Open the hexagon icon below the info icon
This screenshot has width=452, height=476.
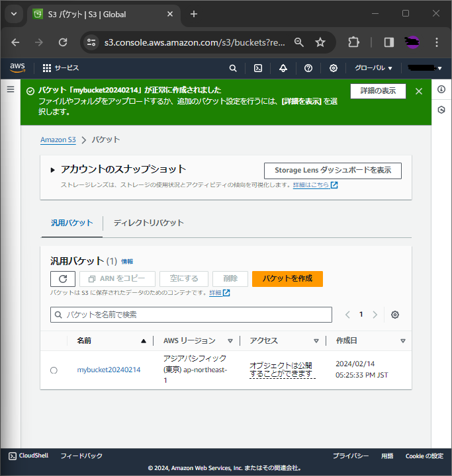[x=441, y=110]
